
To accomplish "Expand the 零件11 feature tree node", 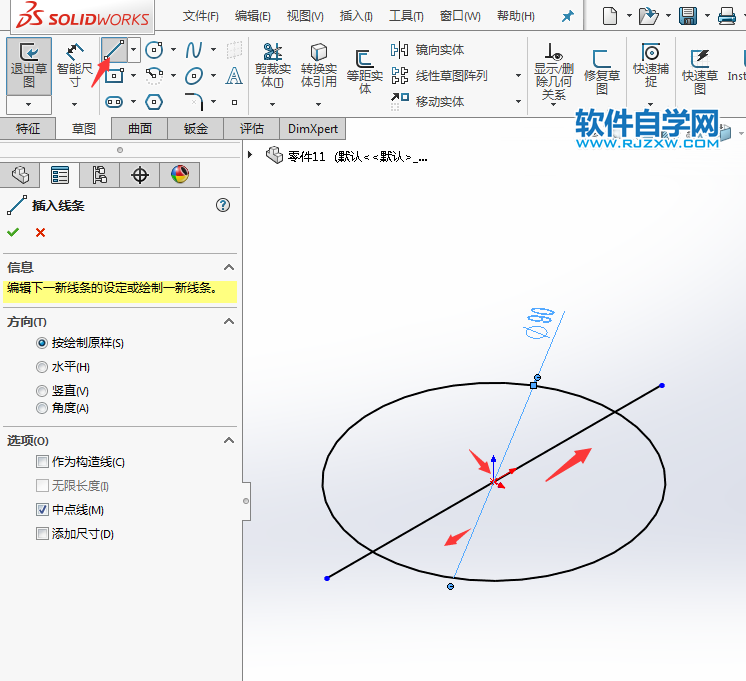I will pyautogui.click(x=250, y=155).
